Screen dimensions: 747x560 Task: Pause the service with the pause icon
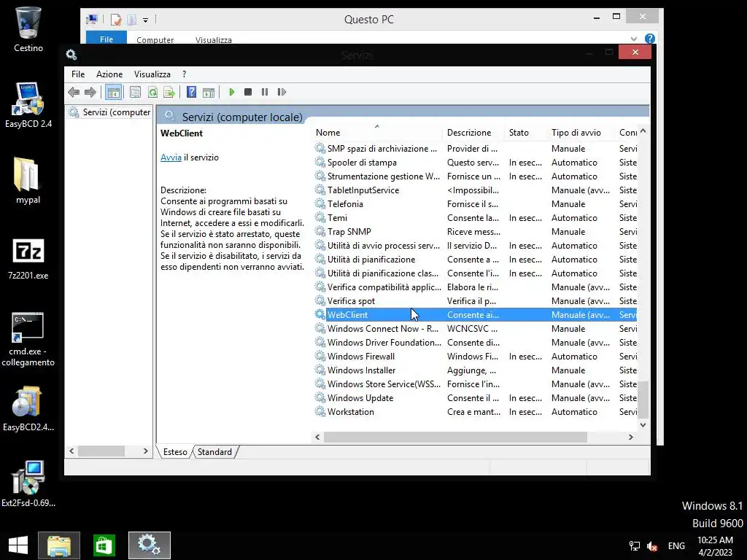click(265, 92)
